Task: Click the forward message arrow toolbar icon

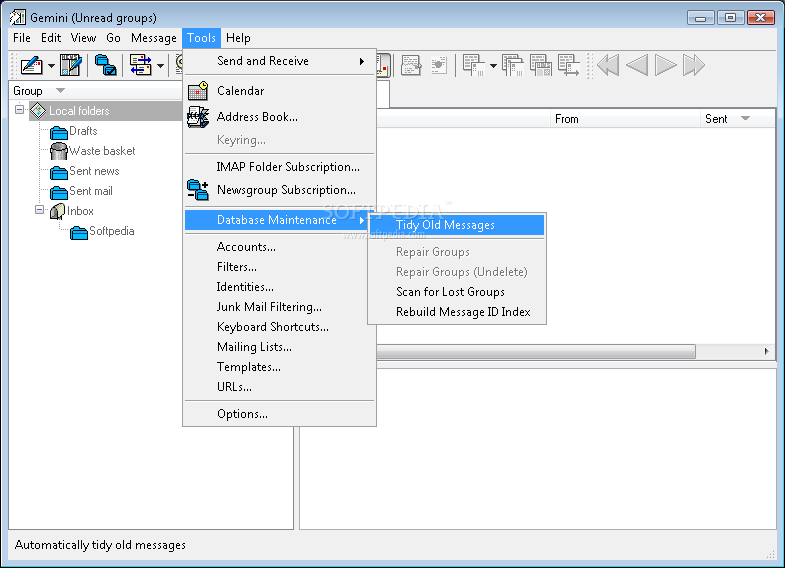Action: pos(569,65)
